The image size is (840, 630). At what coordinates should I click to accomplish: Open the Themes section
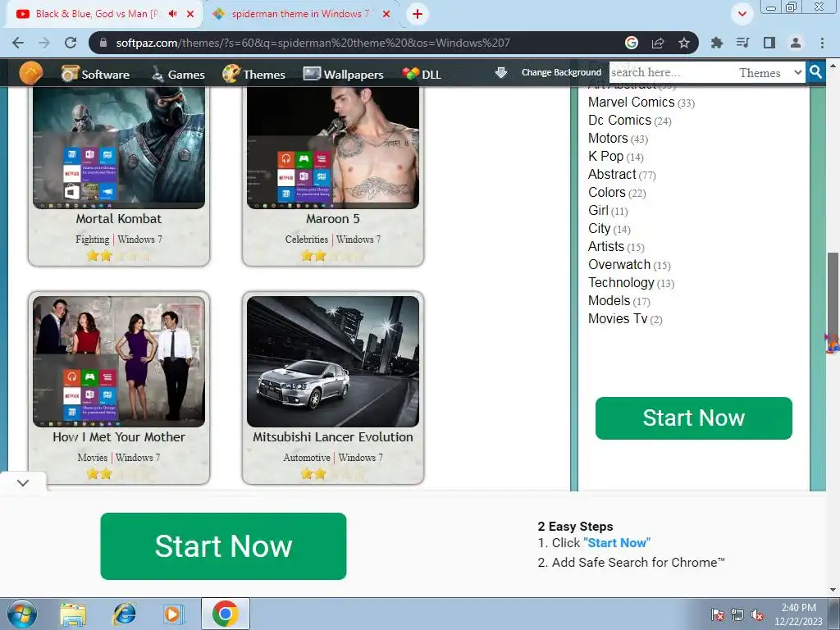coord(254,74)
